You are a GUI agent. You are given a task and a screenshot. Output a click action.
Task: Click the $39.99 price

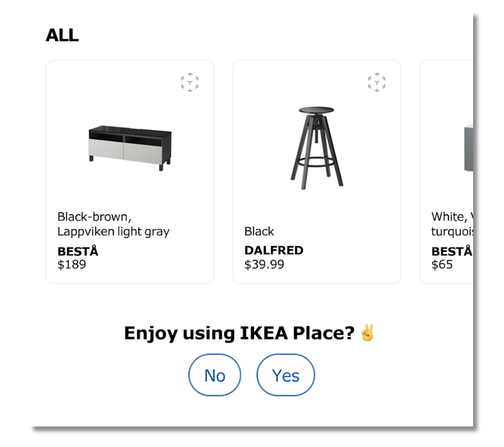[264, 265]
